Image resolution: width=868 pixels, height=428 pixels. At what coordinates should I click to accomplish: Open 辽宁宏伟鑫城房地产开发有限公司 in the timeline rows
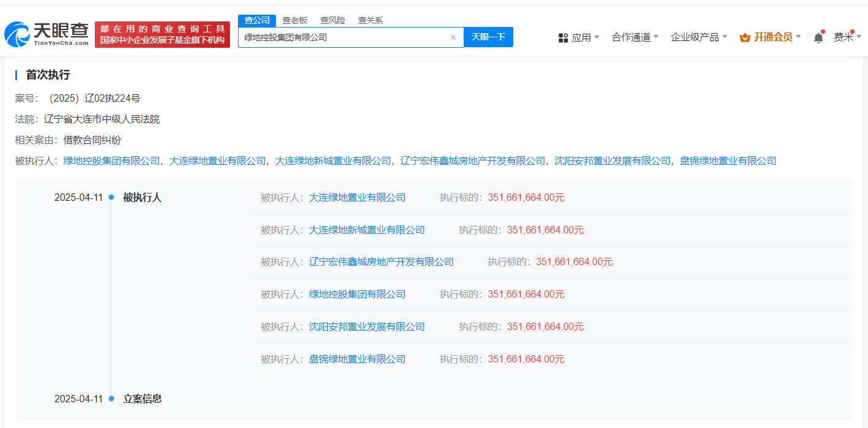click(381, 262)
